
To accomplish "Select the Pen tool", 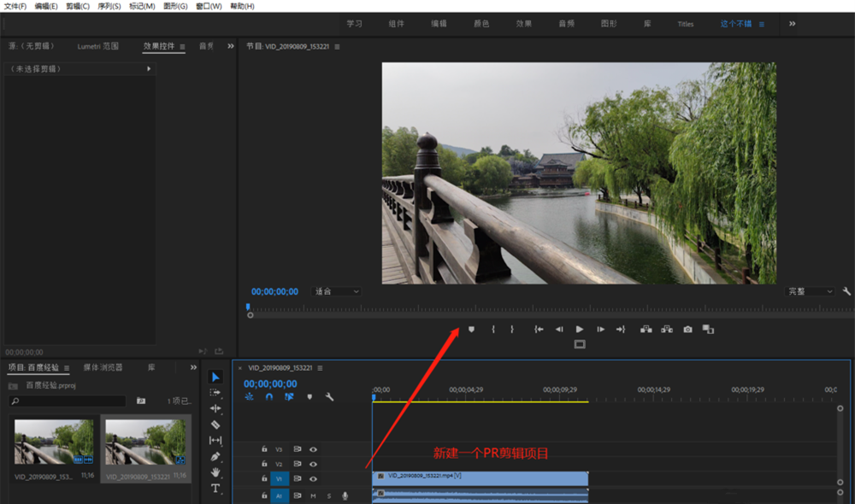I will click(x=215, y=456).
